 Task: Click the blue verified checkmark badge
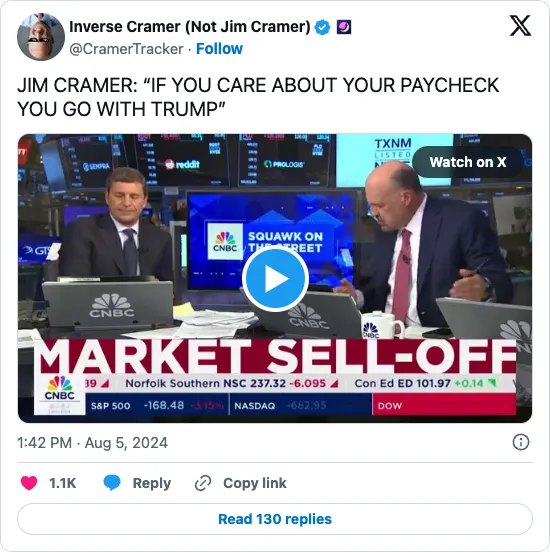(322, 27)
